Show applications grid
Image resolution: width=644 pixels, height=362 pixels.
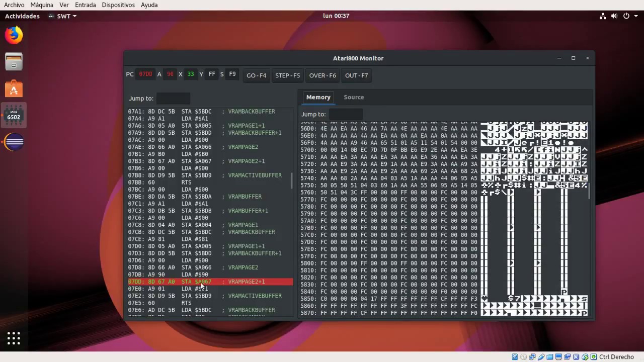14,338
